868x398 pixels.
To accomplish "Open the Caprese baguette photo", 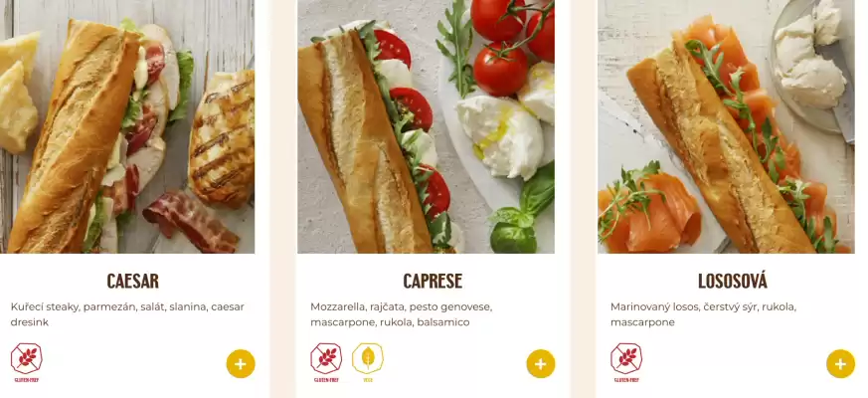I will pyautogui.click(x=426, y=126).
